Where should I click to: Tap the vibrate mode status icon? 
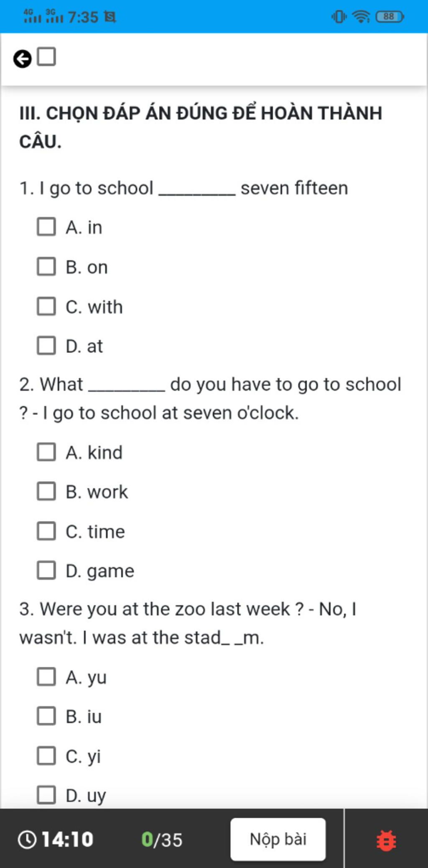pyautogui.click(x=339, y=17)
